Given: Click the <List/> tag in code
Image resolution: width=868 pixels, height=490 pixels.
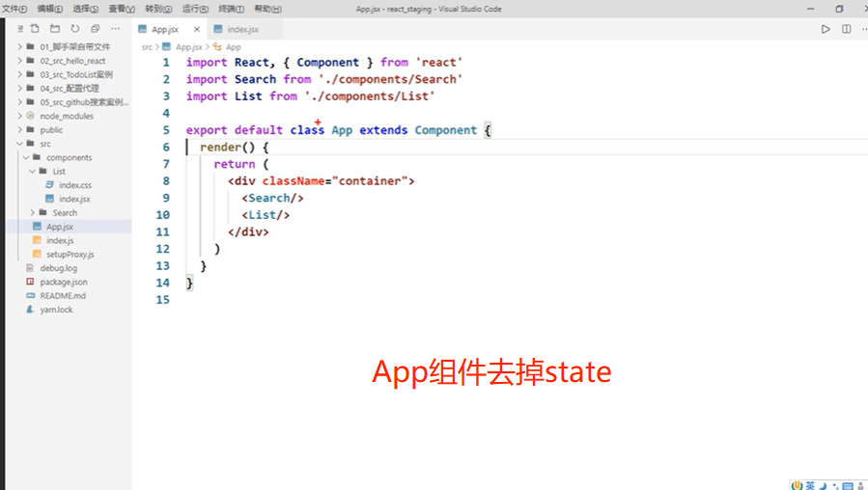Looking at the screenshot, I should coord(266,215).
